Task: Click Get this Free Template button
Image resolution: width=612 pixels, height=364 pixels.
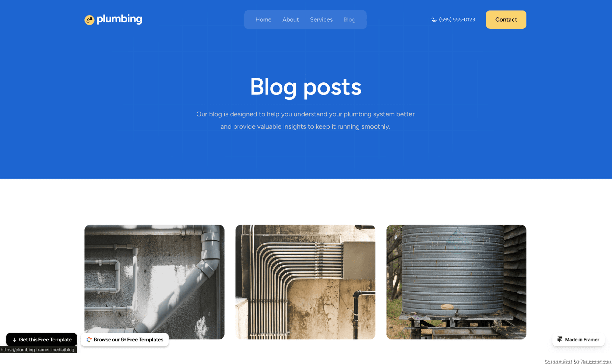Action: click(42, 339)
